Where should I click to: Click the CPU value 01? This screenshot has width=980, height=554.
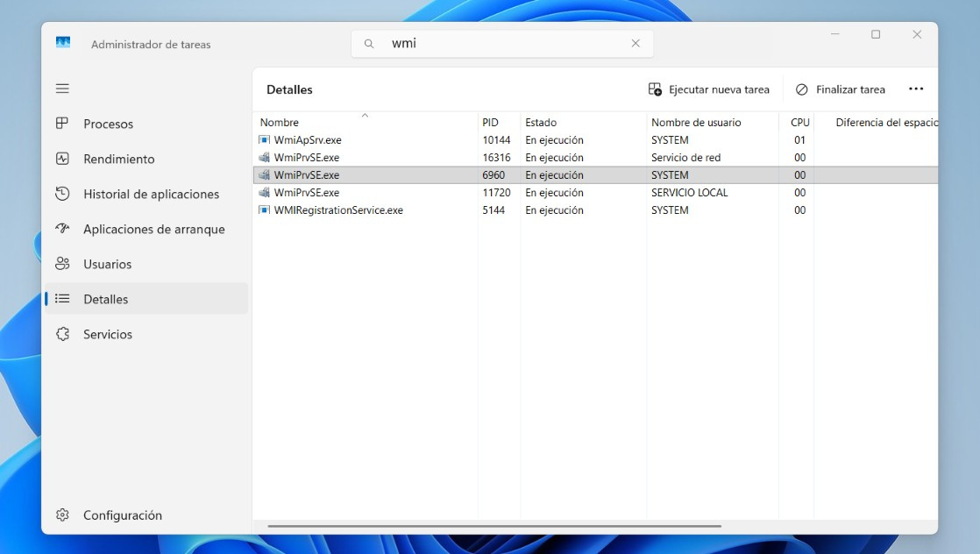tap(799, 140)
